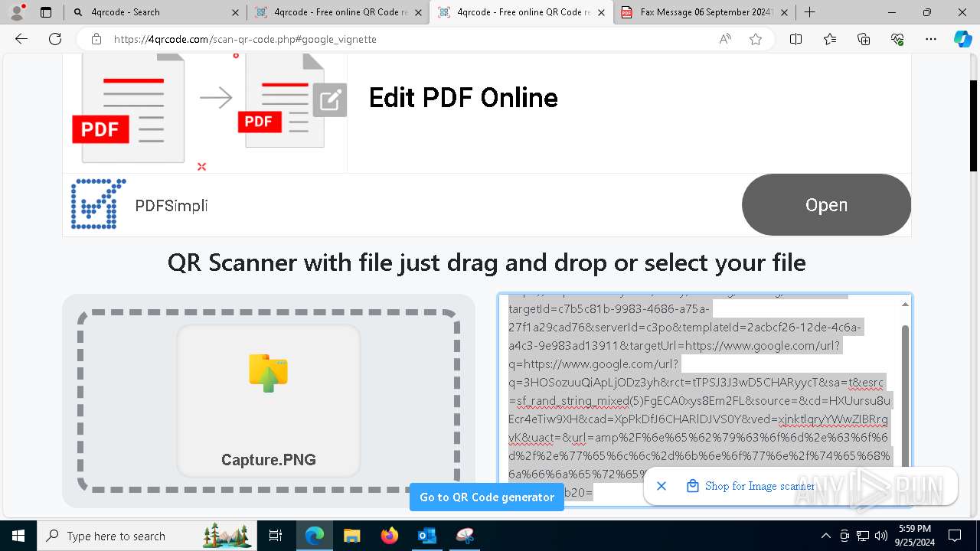This screenshot has height=551, width=980.
Task: Open Read aloud in the address bar
Action: [725, 39]
